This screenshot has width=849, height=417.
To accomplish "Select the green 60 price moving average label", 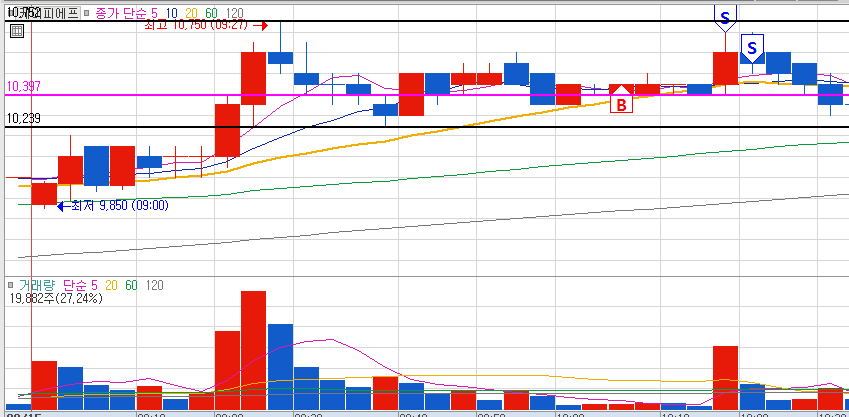I will click(x=212, y=13).
